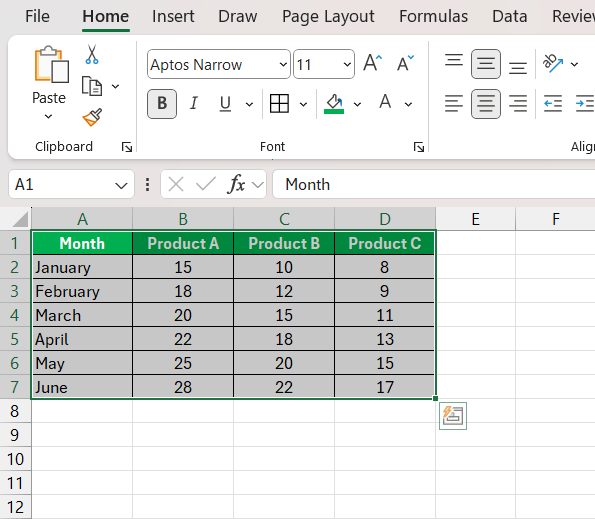Confirm entry with checkmark icon
Screen dimensions: 595x519
tap(206, 184)
